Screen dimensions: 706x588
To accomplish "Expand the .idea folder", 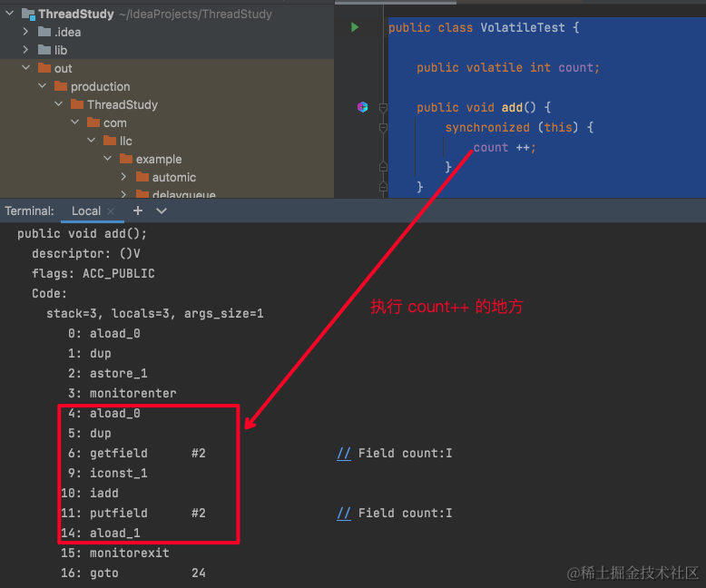I will (x=25, y=32).
